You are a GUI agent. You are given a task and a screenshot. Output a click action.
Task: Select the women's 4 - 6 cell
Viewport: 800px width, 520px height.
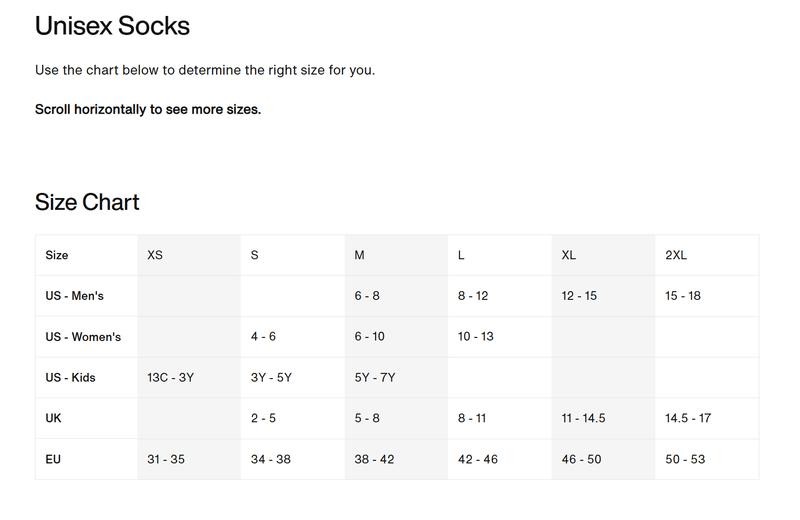point(263,337)
